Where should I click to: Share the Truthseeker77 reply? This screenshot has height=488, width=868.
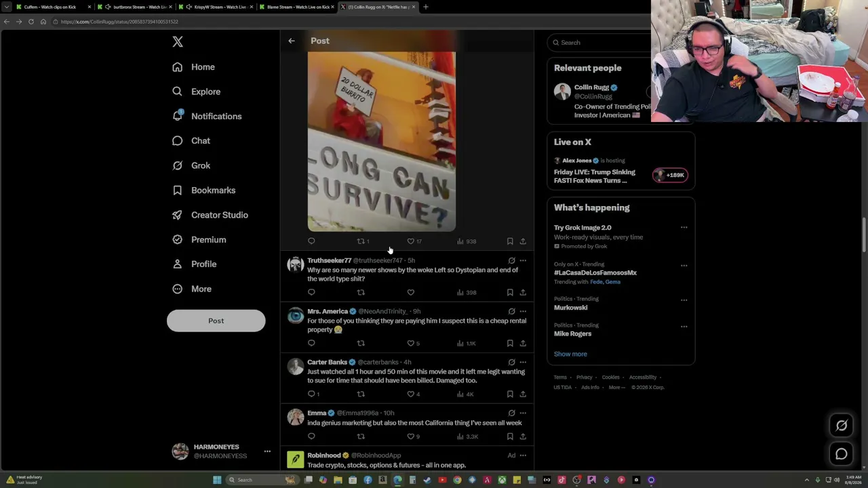523,292
